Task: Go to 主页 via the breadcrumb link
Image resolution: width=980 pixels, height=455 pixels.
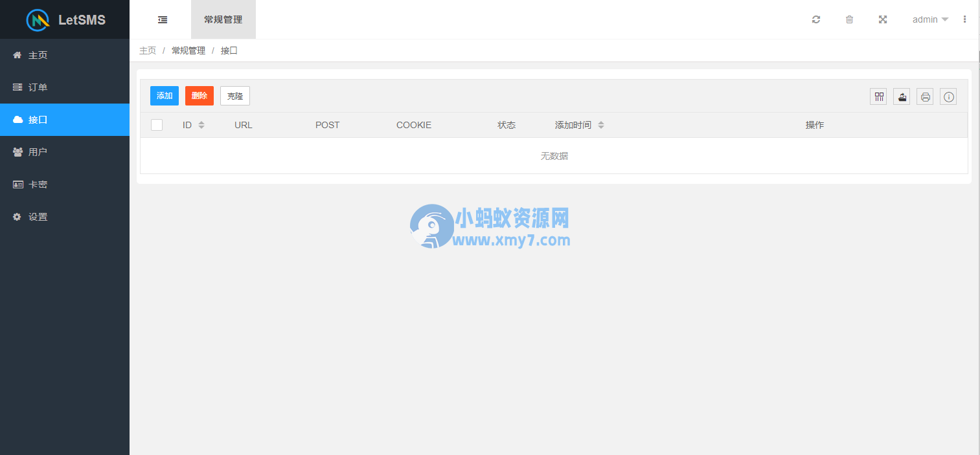Action: [148, 50]
